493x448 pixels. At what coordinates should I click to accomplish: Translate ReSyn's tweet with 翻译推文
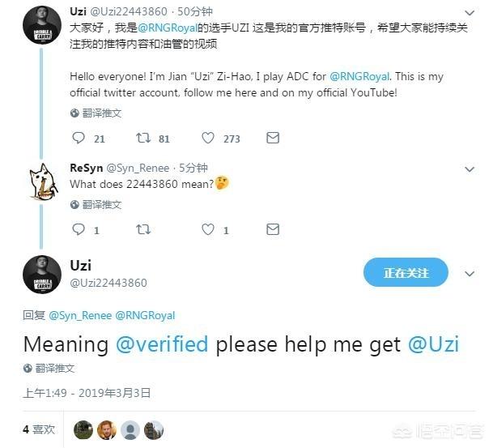[x=96, y=205]
